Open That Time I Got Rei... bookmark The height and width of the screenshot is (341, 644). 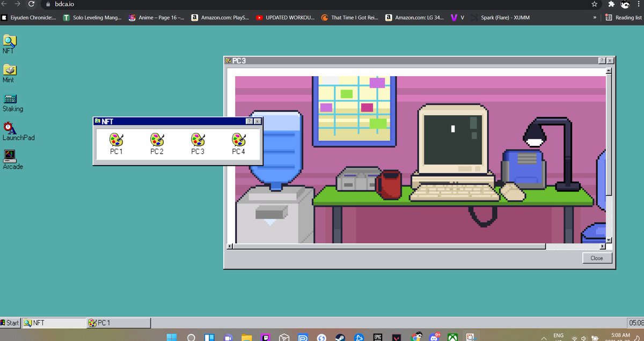tap(350, 17)
